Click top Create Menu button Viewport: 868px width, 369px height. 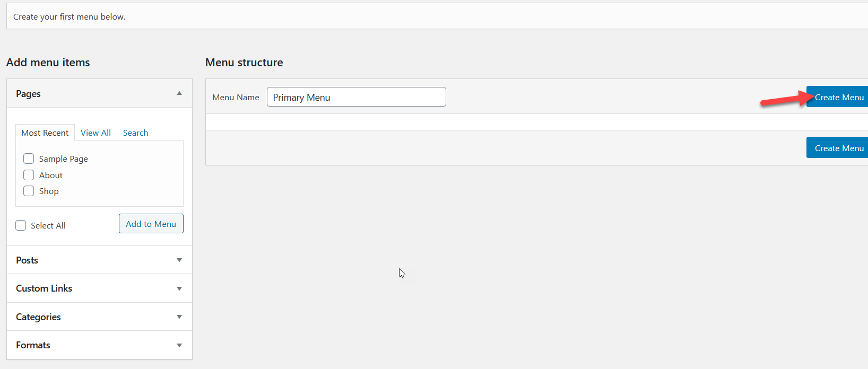[838, 97]
